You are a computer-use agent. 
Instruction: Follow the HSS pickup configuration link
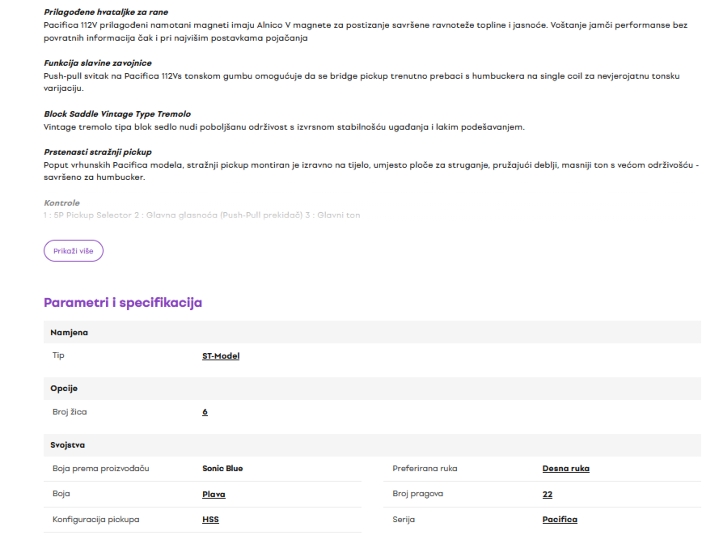[210, 519]
